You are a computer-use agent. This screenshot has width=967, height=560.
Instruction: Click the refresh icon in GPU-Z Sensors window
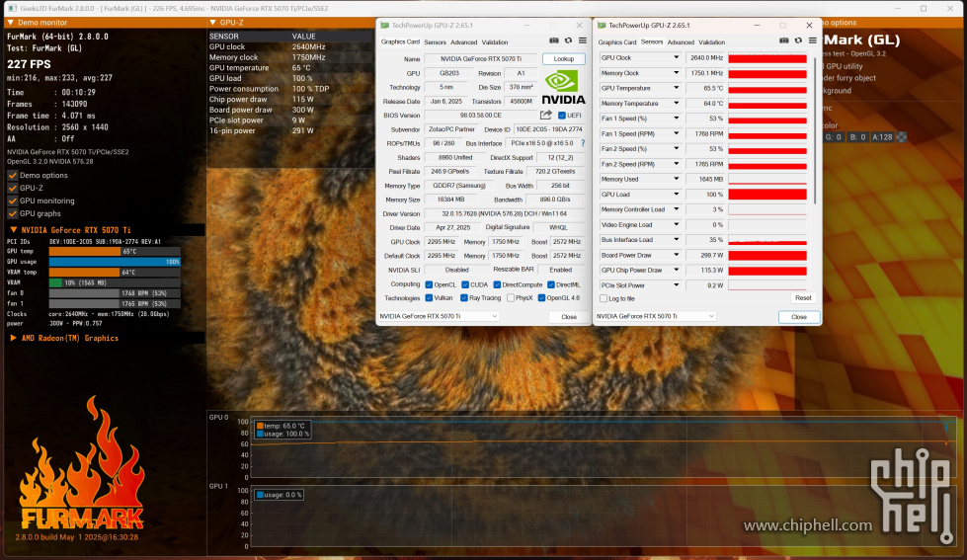(x=799, y=40)
